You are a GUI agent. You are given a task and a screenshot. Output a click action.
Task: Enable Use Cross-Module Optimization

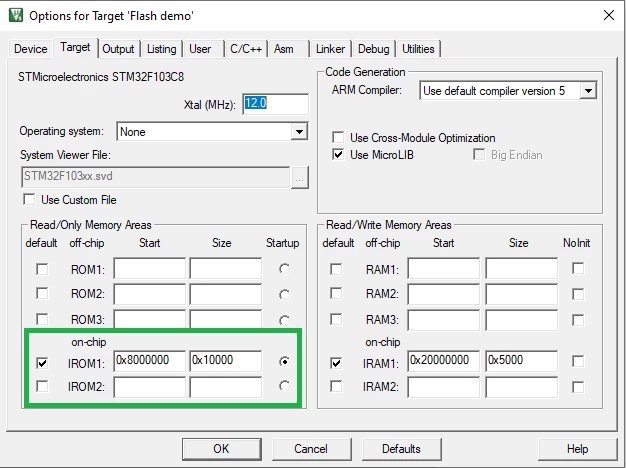[x=338, y=138]
